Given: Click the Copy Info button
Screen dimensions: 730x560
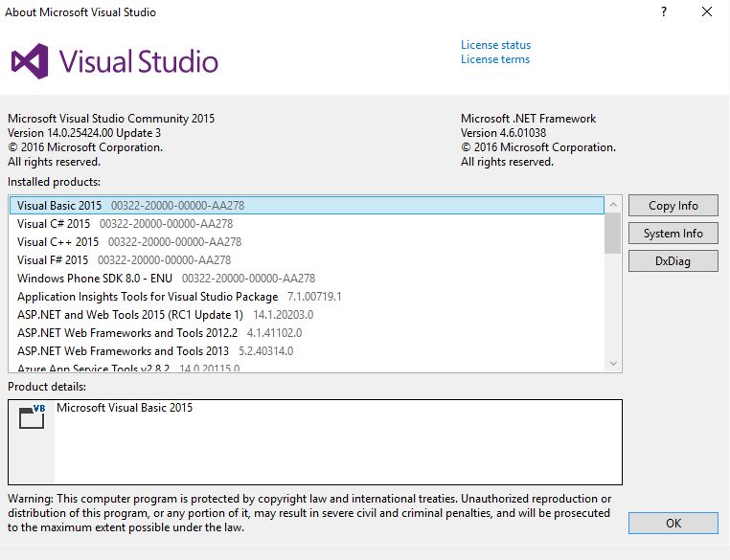Looking at the screenshot, I should coord(673,206).
